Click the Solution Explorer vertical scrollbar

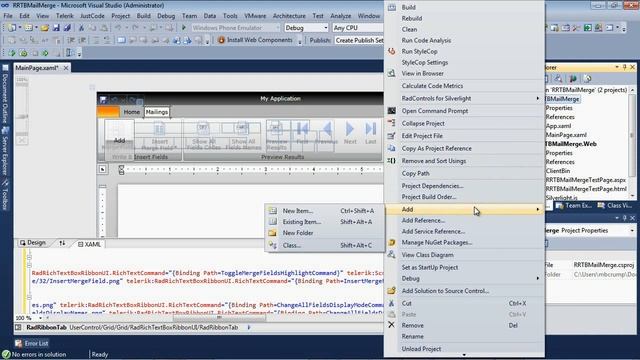(x=632, y=135)
